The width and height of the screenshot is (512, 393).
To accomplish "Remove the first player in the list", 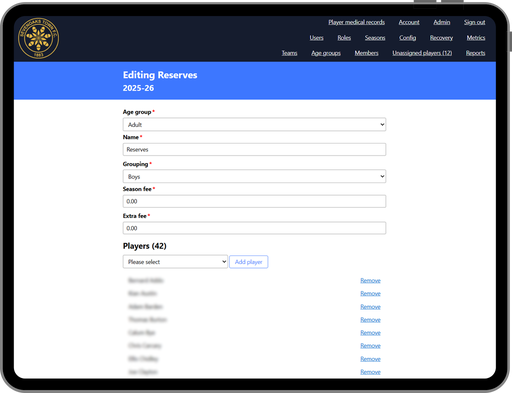I will 370,280.
